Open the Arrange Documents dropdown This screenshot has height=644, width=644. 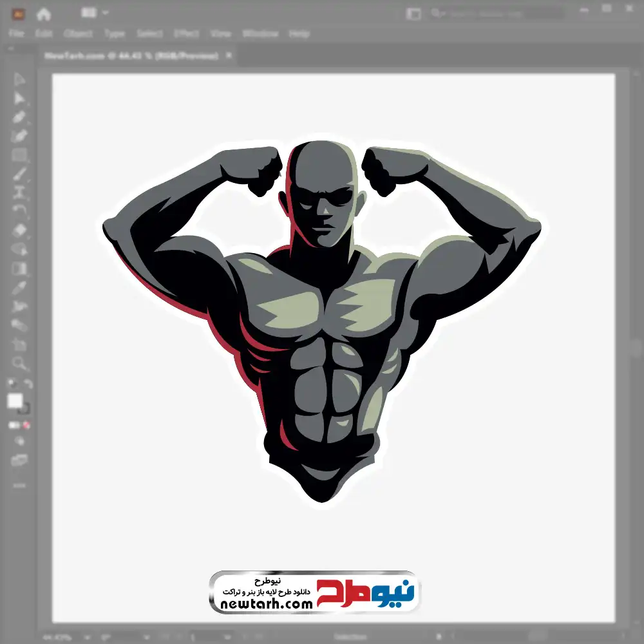(95, 13)
